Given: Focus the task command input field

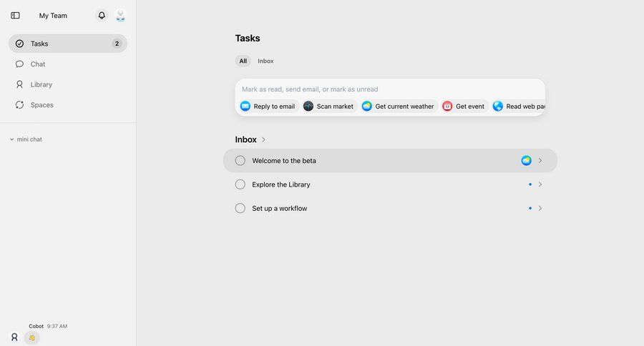Looking at the screenshot, I should [390, 89].
